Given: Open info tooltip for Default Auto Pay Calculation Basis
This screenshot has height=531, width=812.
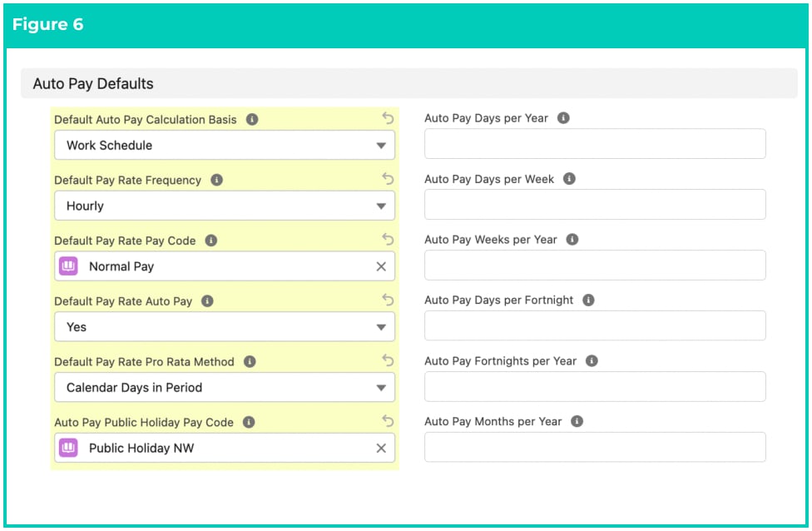Looking at the screenshot, I should [x=252, y=120].
